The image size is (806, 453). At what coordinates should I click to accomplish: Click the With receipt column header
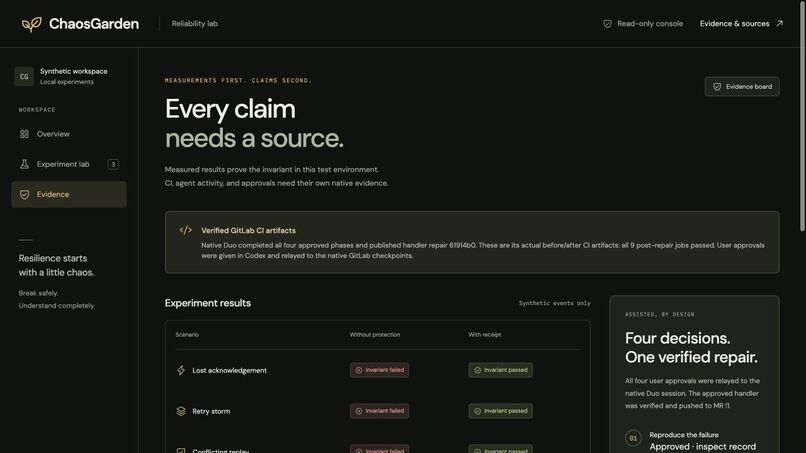pyautogui.click(x=485, y=335)
